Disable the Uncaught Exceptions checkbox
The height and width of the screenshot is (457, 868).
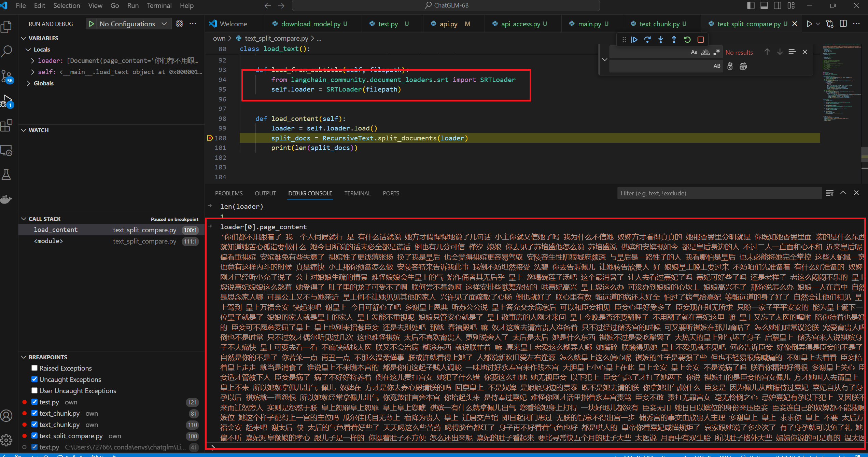[34, 379]
